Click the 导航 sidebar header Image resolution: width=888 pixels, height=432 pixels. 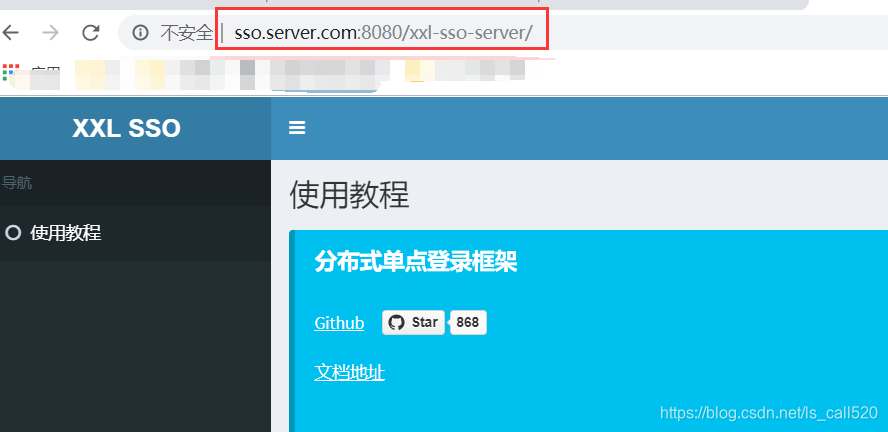click(17, 183)
